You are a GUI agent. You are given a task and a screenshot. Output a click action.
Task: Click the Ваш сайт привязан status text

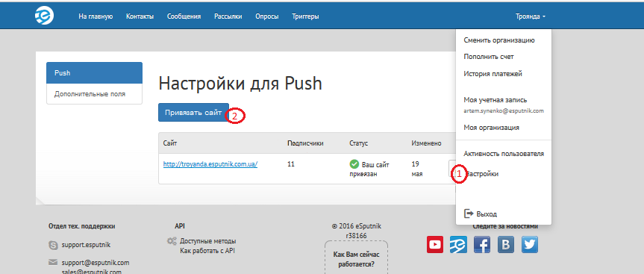point(369,169)
